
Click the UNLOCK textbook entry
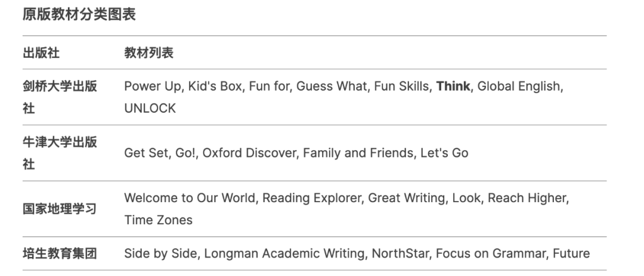(x=150, y=108)
